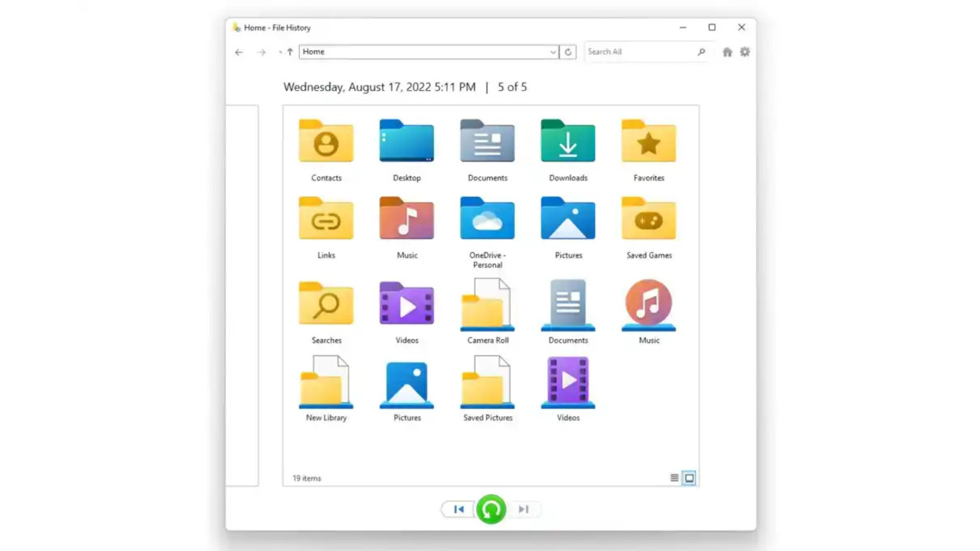Expand the address bar dropdown
Viewport: 980px width, 551px height.
(553, 52)
